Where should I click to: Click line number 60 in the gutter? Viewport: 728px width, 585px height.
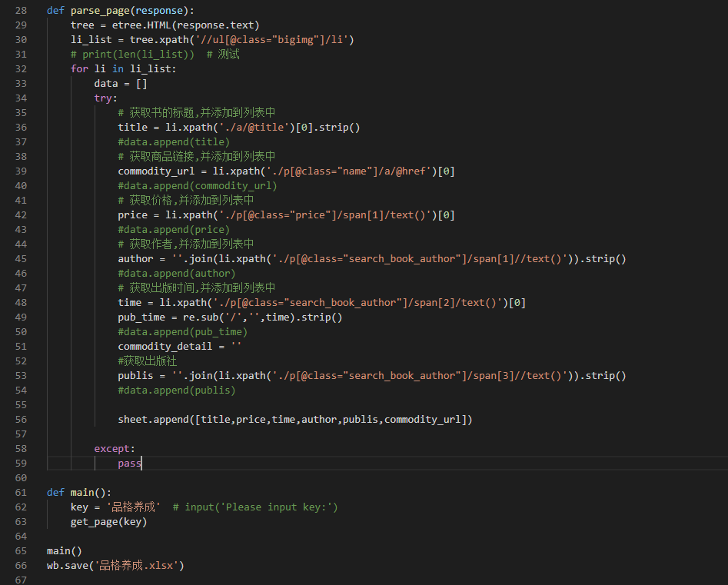click(x=21, y=477)
